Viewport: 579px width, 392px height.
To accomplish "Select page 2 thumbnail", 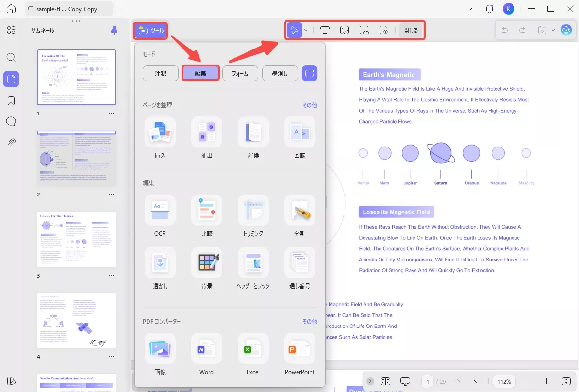I will pyautogui.click(x=76, y=158).
